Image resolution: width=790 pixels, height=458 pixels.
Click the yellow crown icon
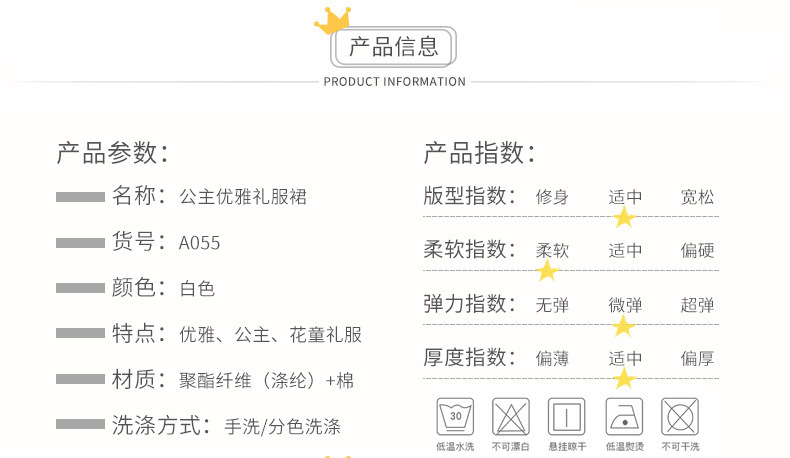tap(332, 22)
